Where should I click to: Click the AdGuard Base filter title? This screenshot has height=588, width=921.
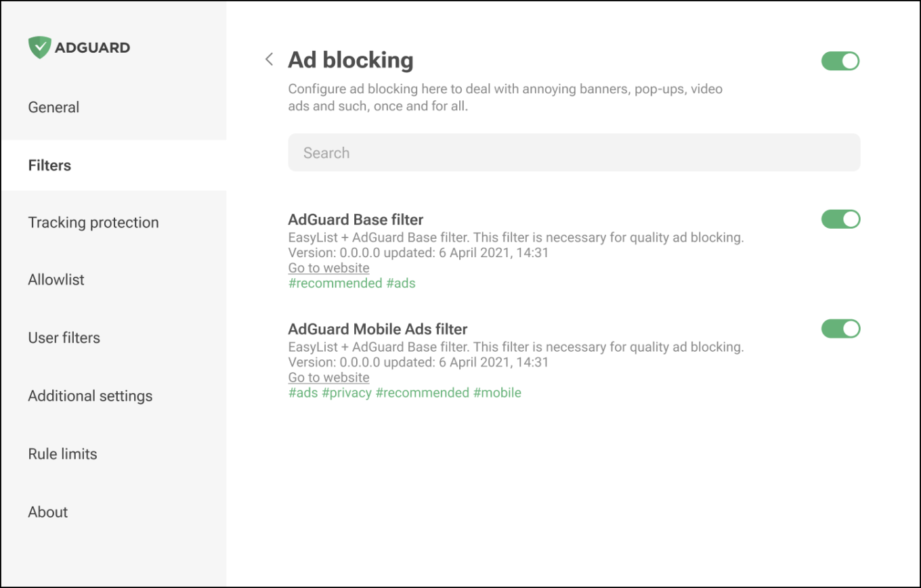356,220
